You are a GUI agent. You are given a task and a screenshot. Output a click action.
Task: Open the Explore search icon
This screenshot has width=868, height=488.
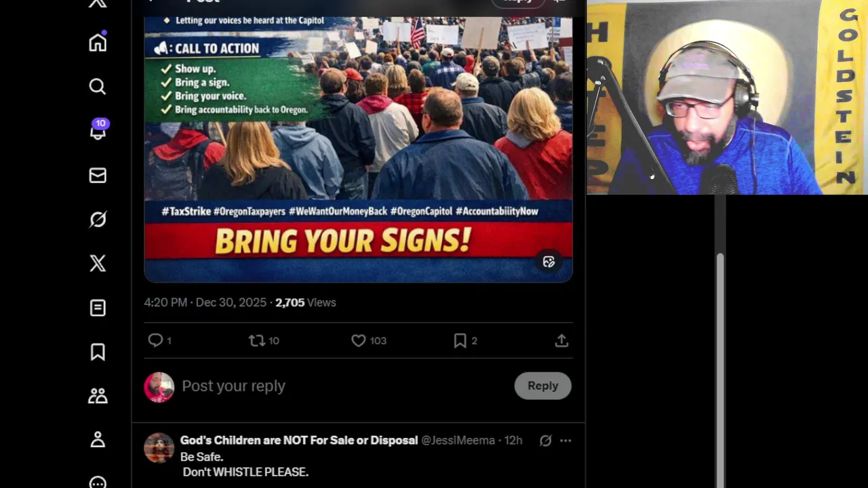[x=98, y=87]
